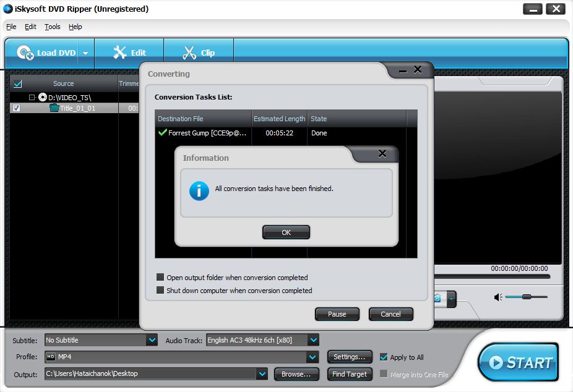Click OK in the Information dialog
The height and width of the screenshot is (392, 573).
[x=286, y=232]
